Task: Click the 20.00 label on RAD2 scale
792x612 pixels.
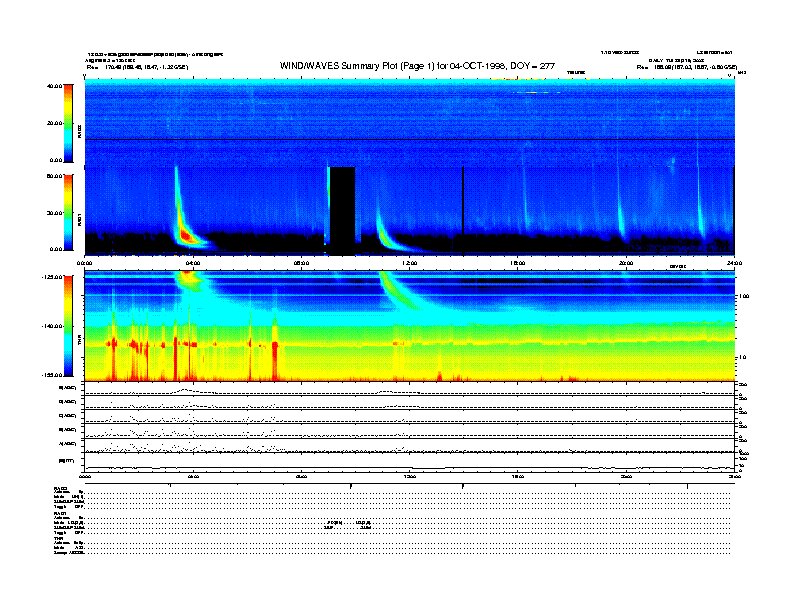Action: (x=54, y=123)
